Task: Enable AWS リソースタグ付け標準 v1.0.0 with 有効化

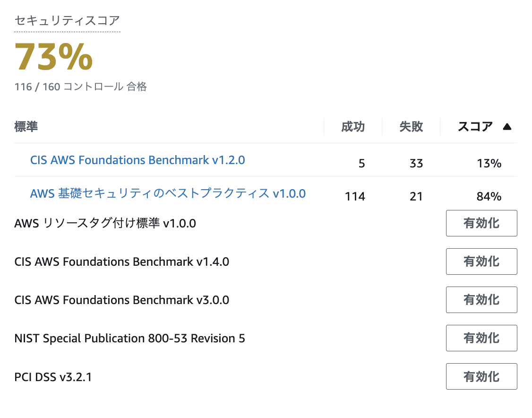Action: pos(481,223)
